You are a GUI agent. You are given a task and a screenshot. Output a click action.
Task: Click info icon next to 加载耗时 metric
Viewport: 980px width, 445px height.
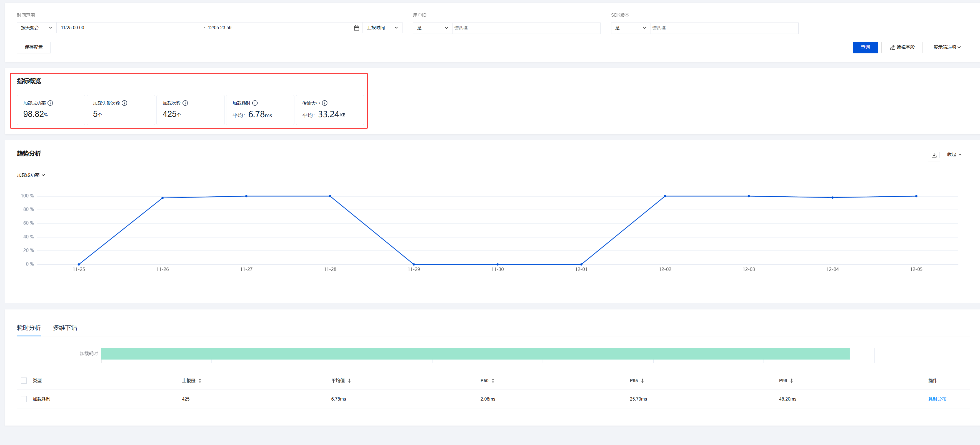tap(255, 103)
